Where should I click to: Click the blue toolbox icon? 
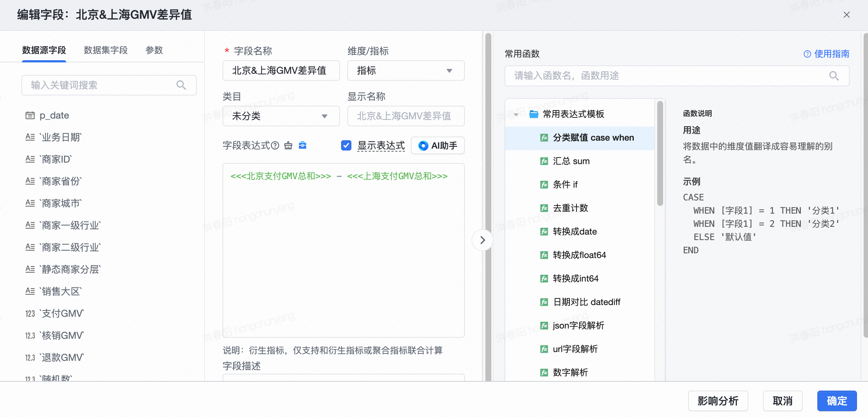point(303,145)
